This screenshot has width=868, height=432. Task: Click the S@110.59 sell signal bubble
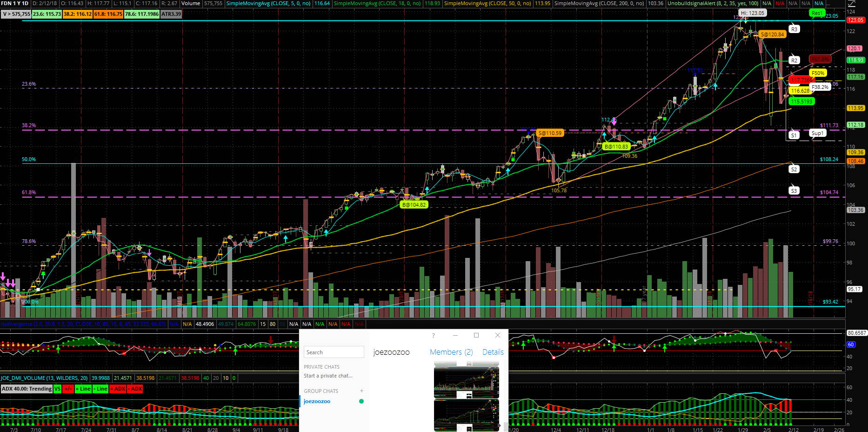pyautogui.click(x=550, y=133)
